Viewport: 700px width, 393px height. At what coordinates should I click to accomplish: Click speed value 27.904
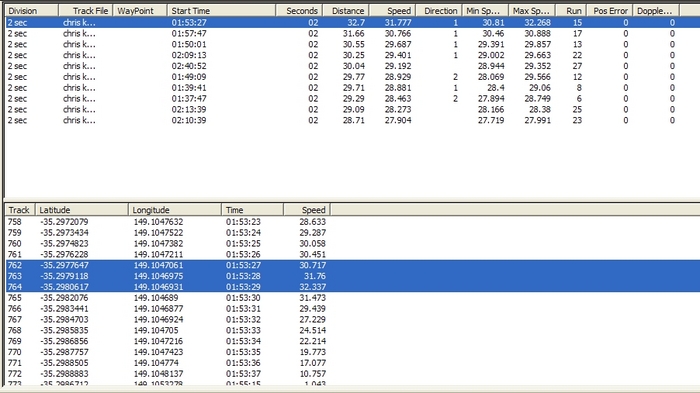[x=398, y=120]
